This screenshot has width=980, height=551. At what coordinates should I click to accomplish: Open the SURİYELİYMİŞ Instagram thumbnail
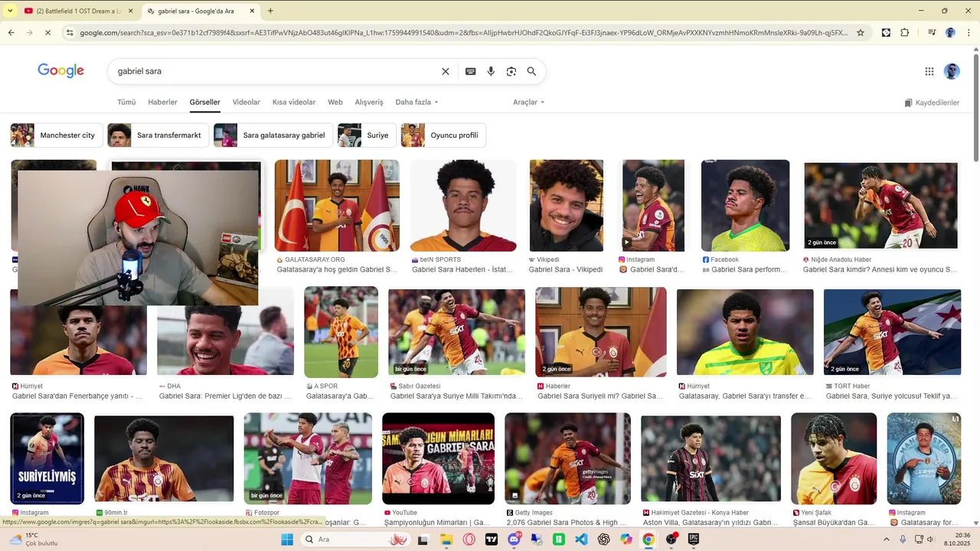47,458
